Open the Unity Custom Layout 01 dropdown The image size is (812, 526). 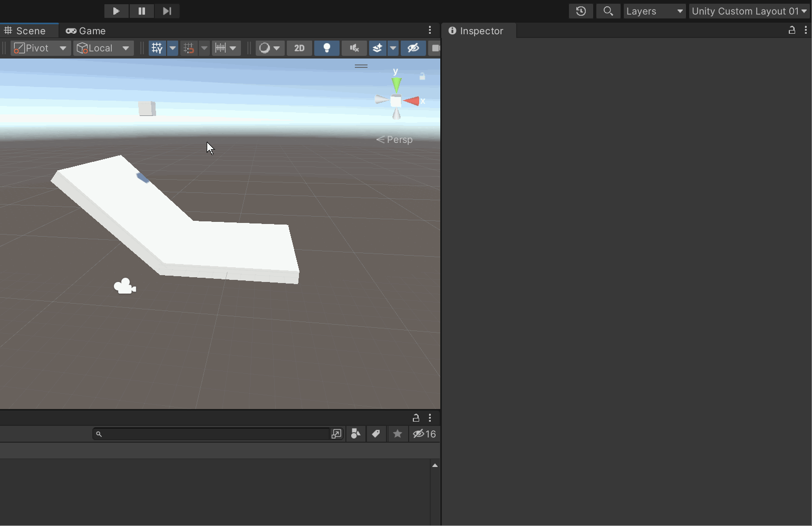point(749,11)
